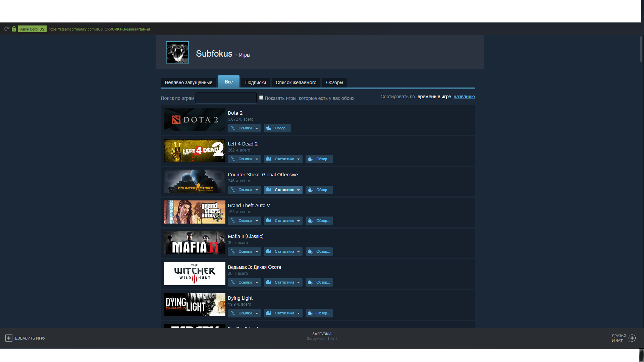Switch to the Недавно запущенные tab
This screenshot has width=644, height=362.
click(x=189, y=82)
